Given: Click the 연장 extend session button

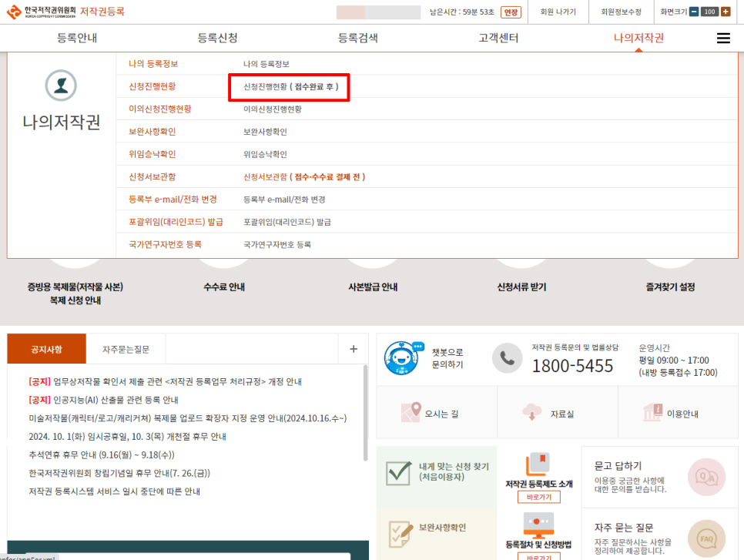Looking at the screenshot, I should pos(511,12).
